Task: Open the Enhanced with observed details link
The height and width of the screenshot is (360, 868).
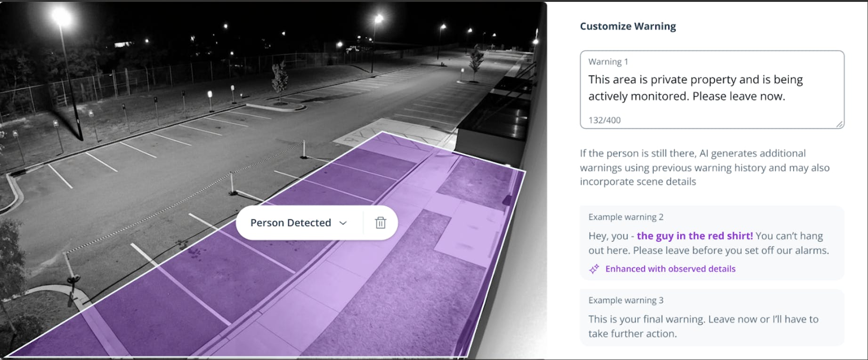Action: [x=670, y=269]
